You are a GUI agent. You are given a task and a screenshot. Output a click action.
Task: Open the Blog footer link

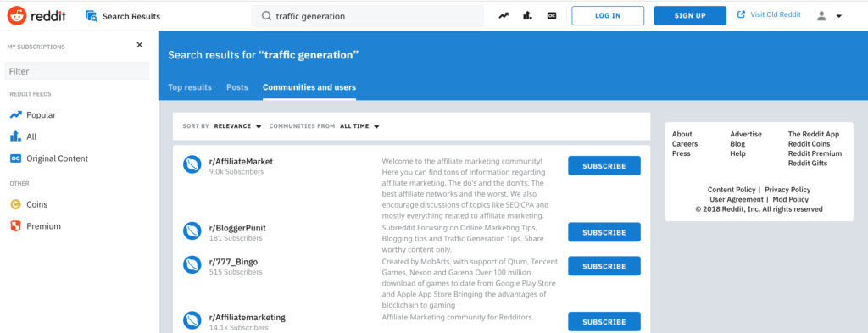[x=737, y=144]
